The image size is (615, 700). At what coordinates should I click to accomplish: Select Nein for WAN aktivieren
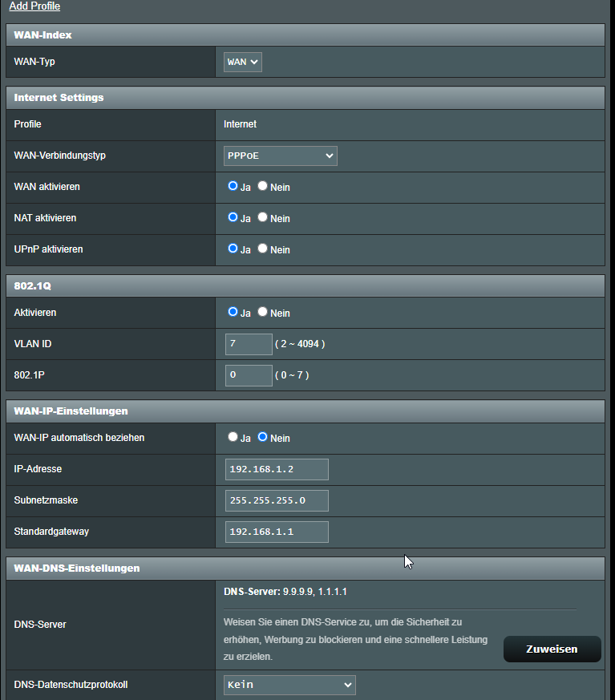tap(262, 186)
